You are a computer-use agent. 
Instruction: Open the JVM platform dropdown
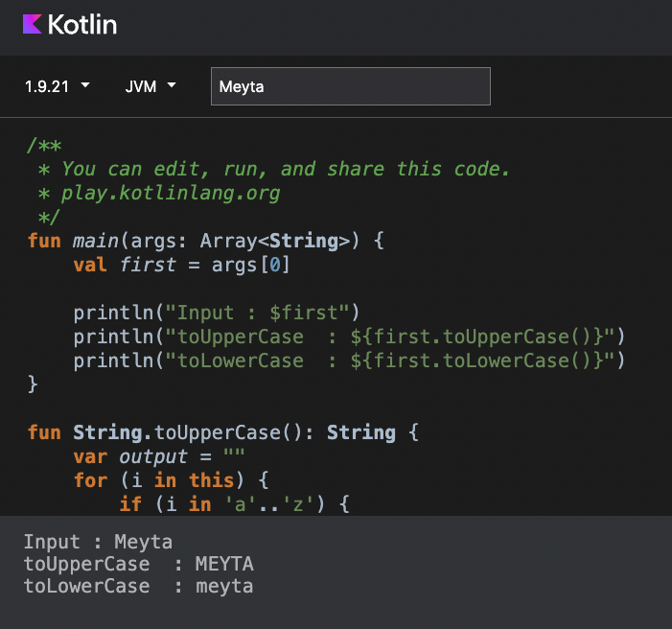click(151, 86)
